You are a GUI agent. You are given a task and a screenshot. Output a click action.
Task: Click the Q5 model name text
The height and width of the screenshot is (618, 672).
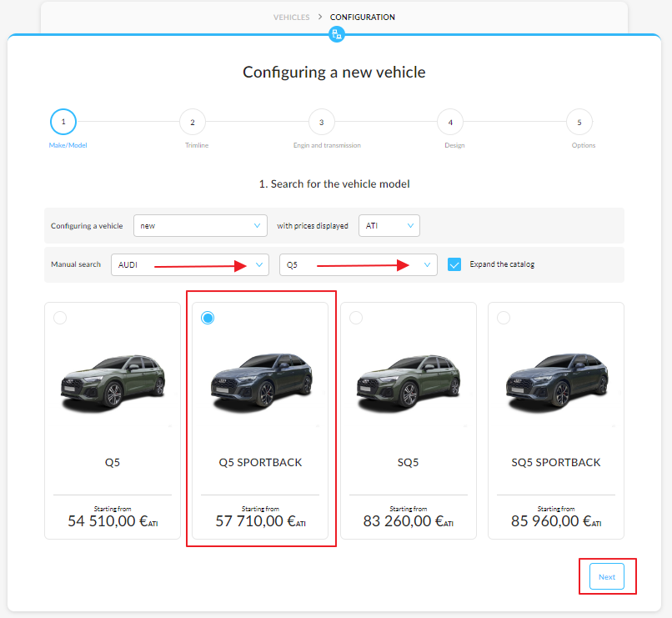[113, 462]
